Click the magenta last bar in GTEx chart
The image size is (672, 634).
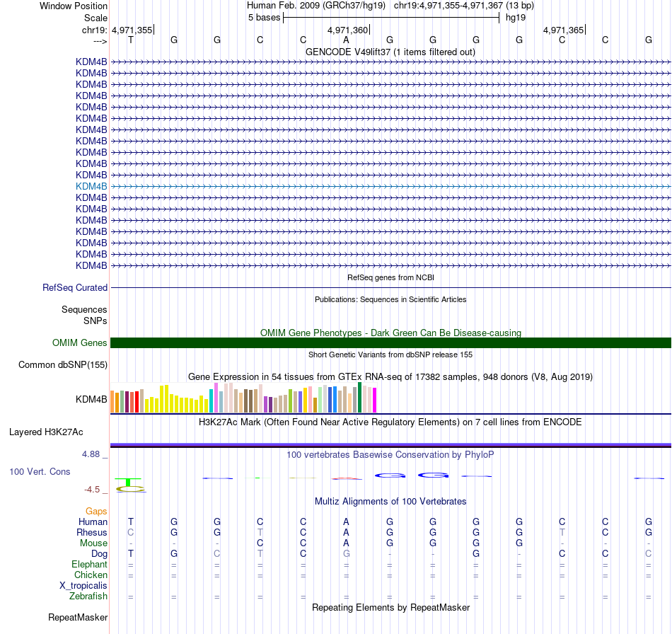tap(375, 400)
